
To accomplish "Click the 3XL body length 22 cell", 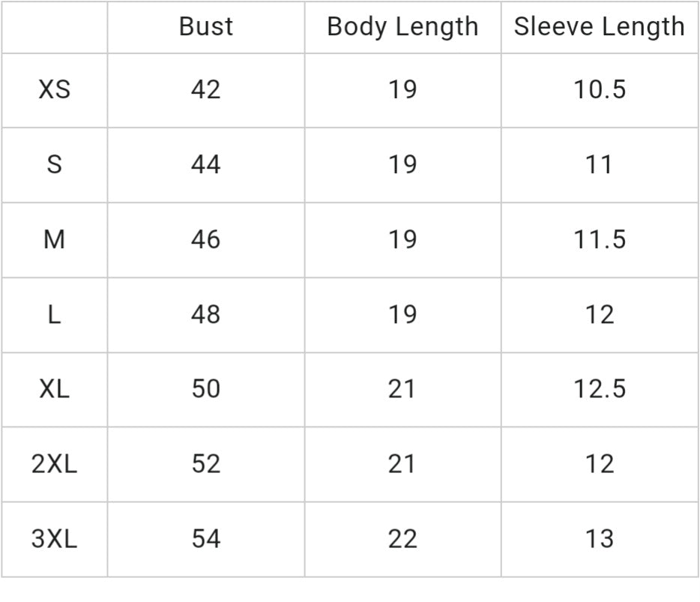I will (402, 539).
